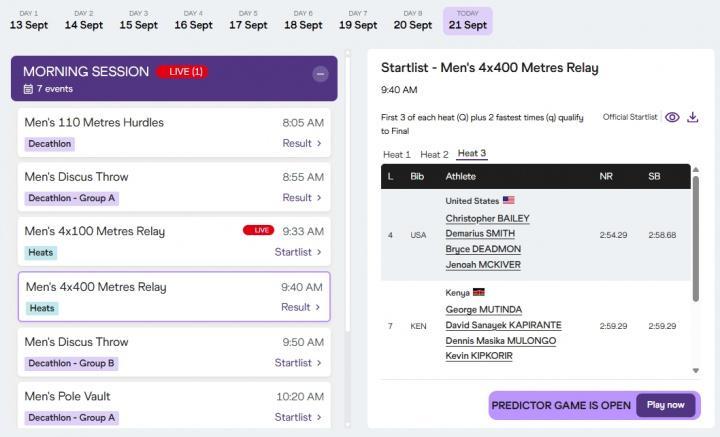The image size is (720, 437).
Task: Click the Kenya flag icon
Action: coord(479,292)
